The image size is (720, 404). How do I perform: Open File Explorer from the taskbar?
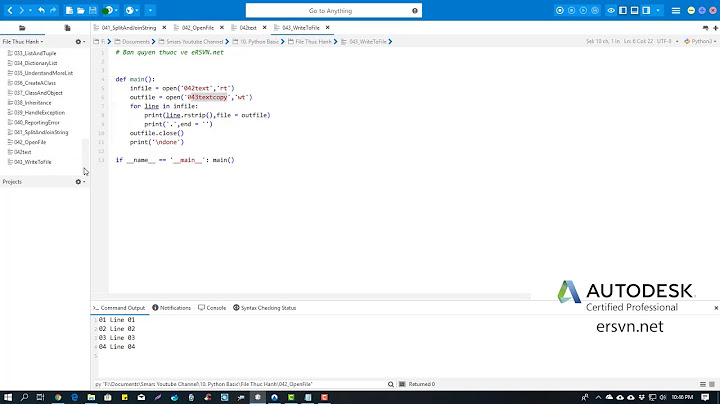click(91, 397)
